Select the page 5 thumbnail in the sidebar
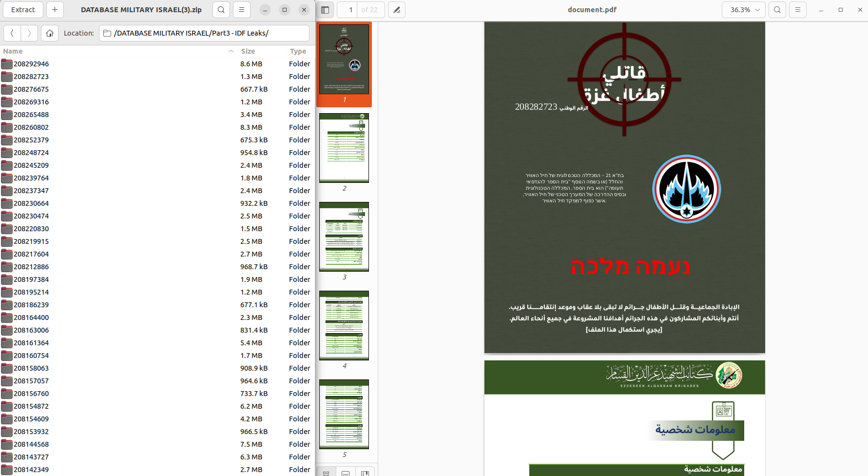The height and width of the screenshot is (476, 868). coord(344,415)
